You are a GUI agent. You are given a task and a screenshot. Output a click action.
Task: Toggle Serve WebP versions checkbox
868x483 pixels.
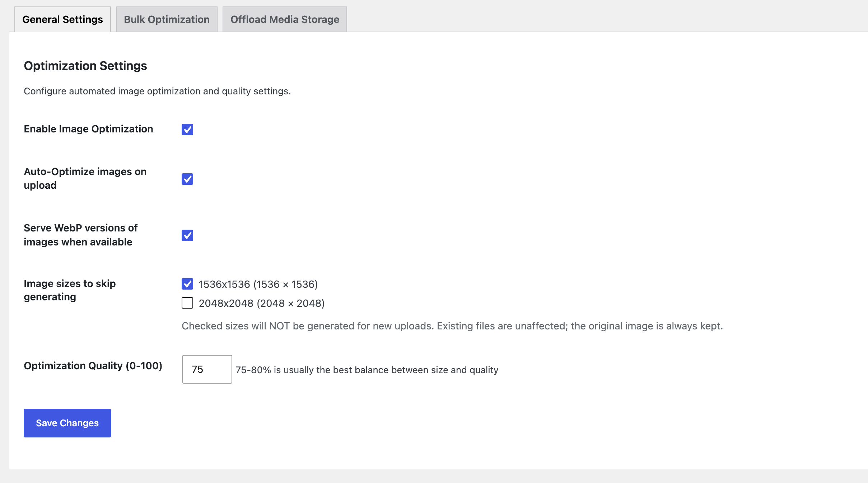pos(187,235)
